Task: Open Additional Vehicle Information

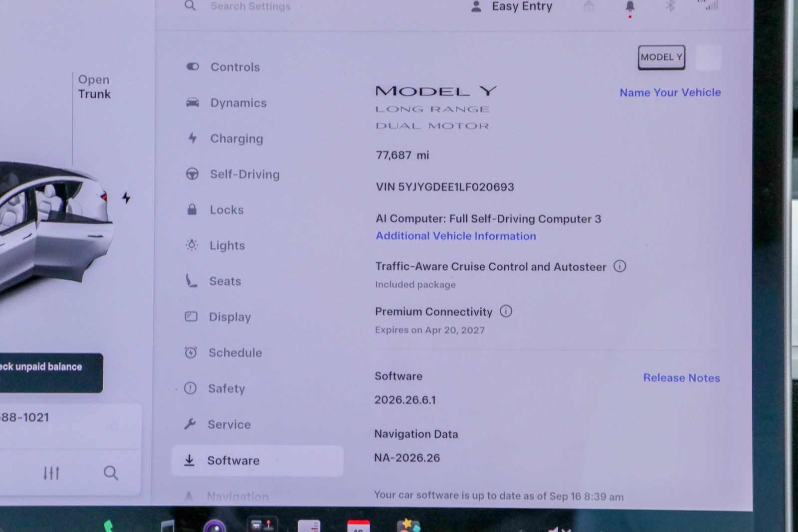Action: pos(456,236)
